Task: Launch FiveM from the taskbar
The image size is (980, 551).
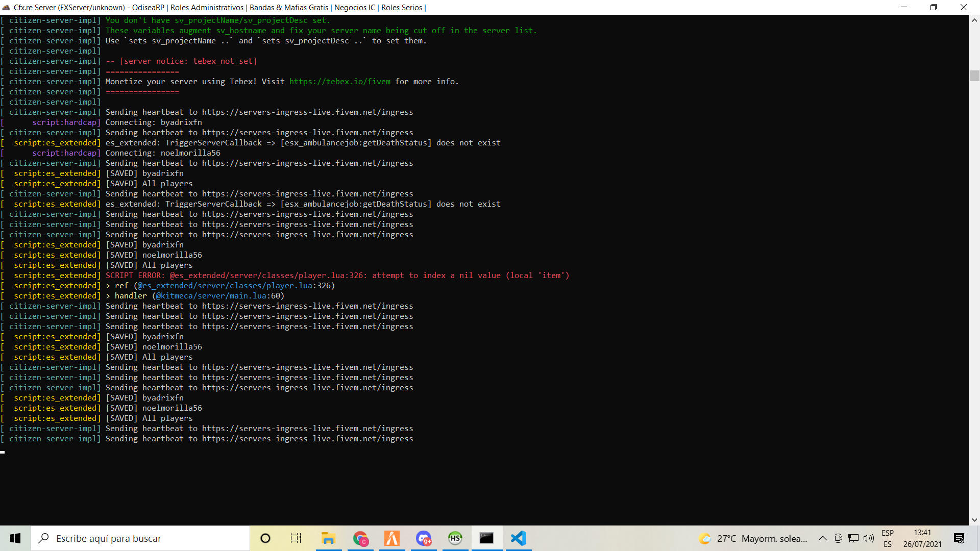Action: (392, 538)
